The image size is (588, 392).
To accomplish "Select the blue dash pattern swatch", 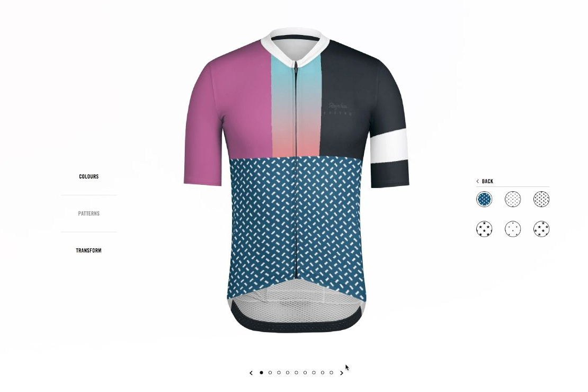I will pos(484,199).
